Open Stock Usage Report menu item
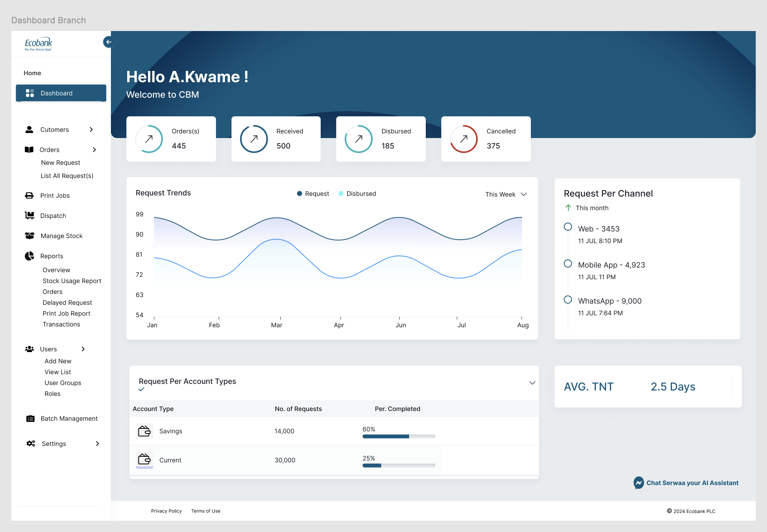This screenshot has width=767, height=532. [x=72, y=281]
